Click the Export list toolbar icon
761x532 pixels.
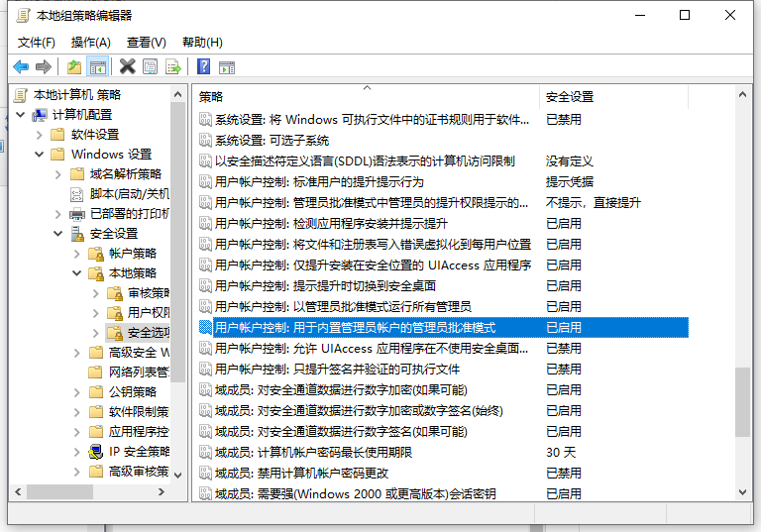coord(173,66)
